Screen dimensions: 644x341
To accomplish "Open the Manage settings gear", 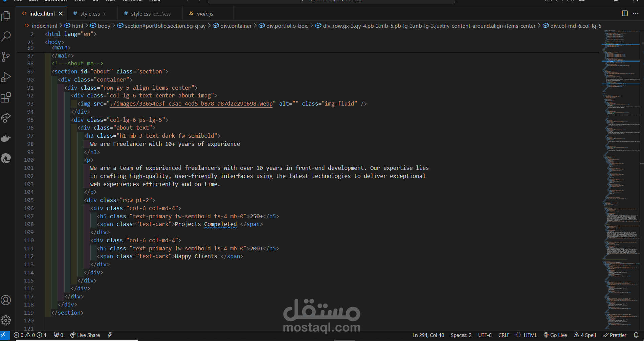I will 6,320.
